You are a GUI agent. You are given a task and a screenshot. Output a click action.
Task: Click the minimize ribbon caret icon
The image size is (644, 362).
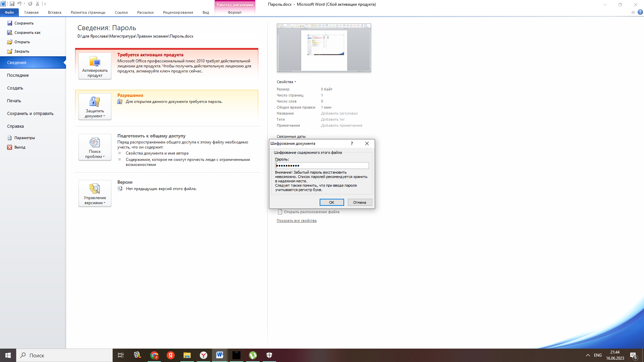pyautogui.click(x=633, y=12)
